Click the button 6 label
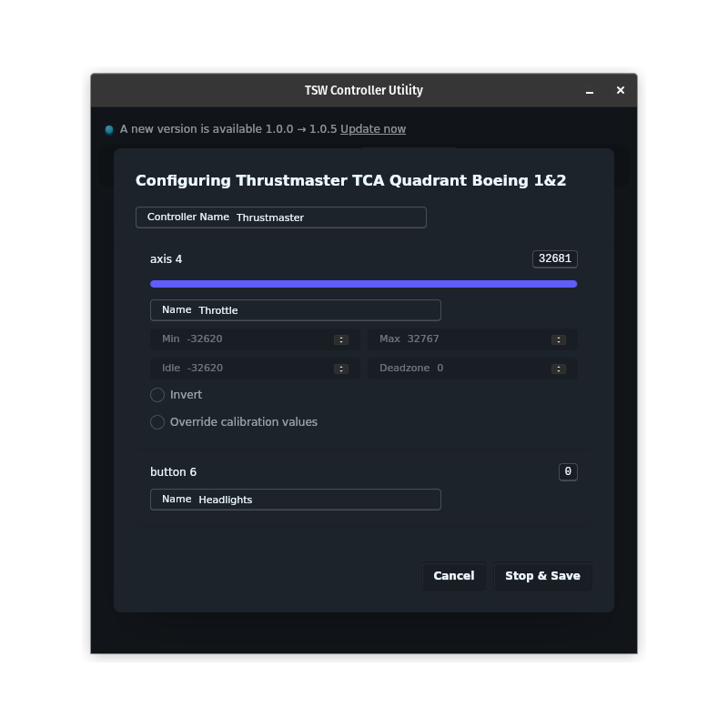 click(173, 472)
